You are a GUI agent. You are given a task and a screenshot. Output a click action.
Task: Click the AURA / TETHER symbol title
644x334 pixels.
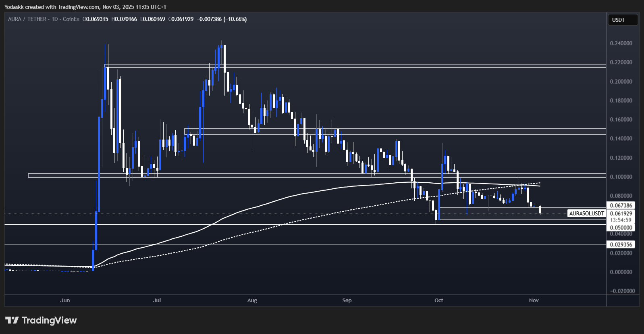click(26, 19)
